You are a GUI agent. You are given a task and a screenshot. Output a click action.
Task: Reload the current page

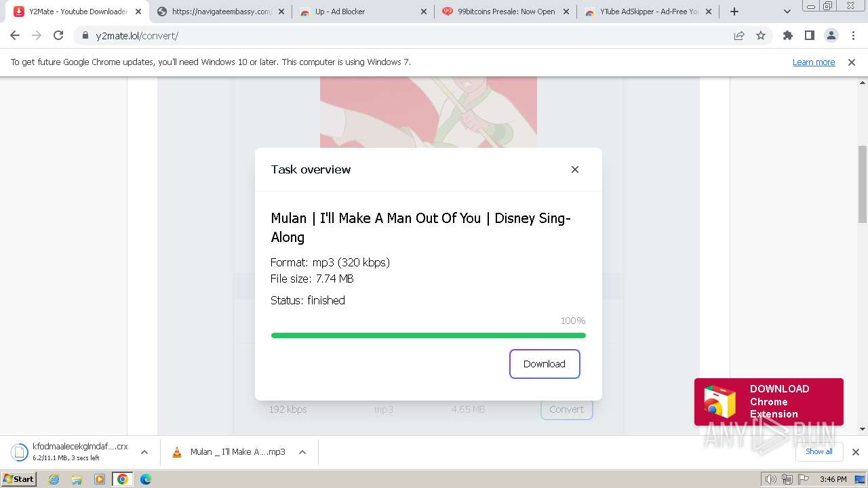point(58,35)
